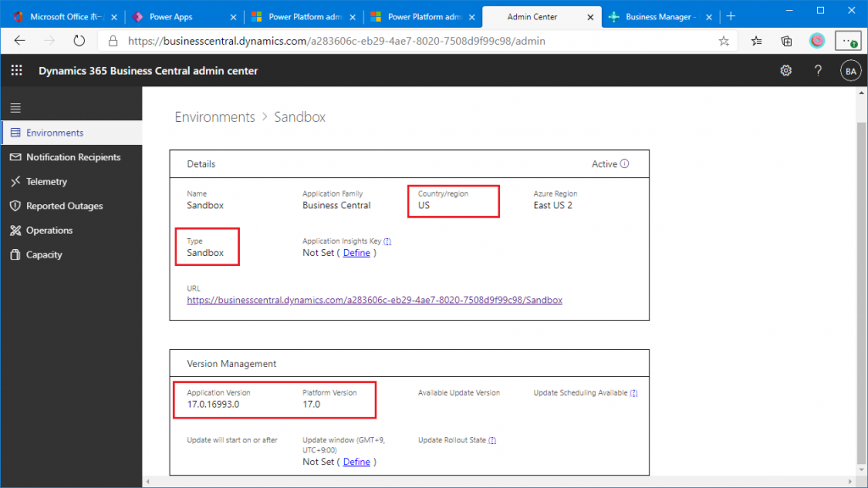The image size is (868, 488).
Task: Open the browser settings and more menu
Action: [848, 41]
